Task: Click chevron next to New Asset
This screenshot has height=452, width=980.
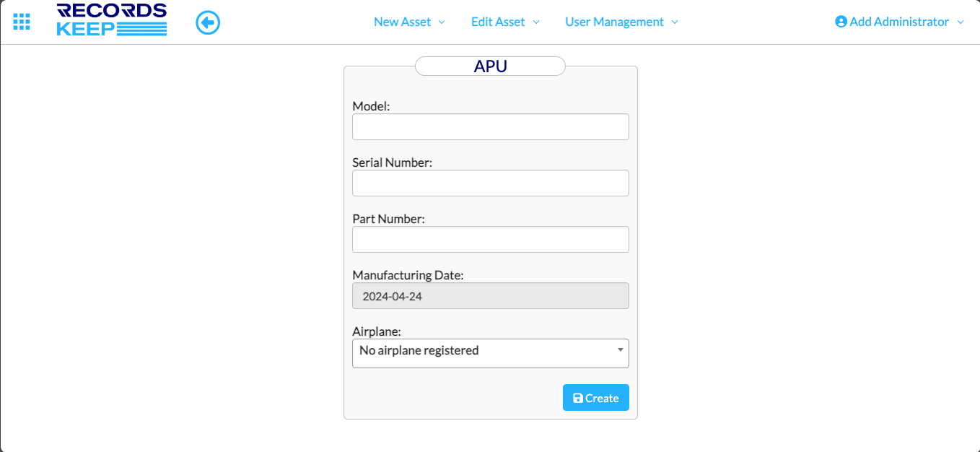Action: pos(442,22)
